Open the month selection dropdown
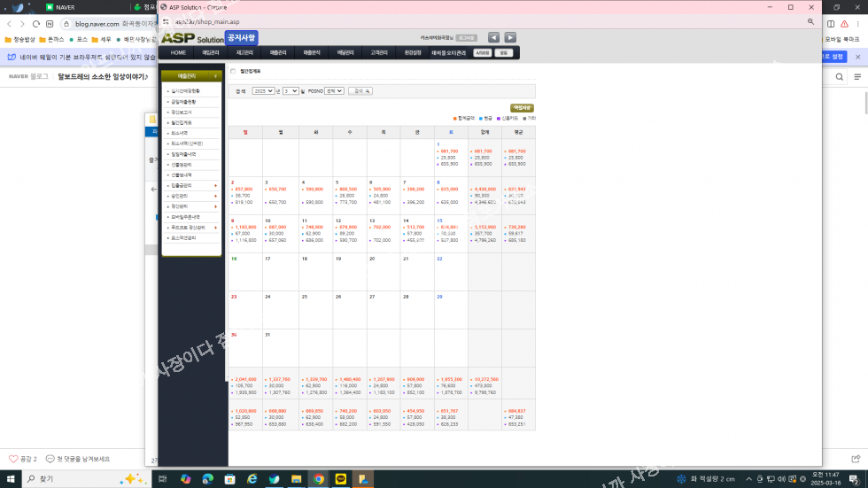Viewport: 868px width, 488px height. coord(291,90)
